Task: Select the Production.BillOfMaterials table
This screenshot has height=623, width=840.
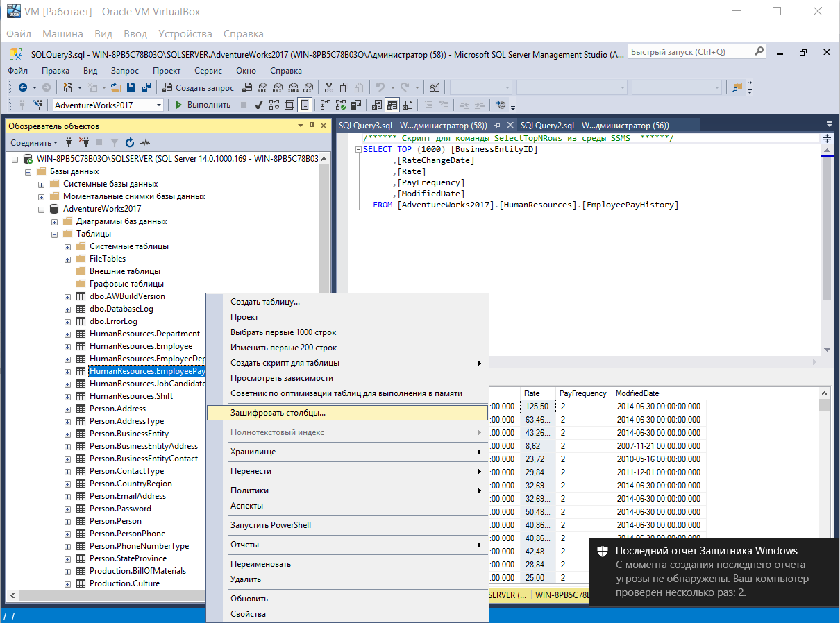Action: tap(137, 571)
